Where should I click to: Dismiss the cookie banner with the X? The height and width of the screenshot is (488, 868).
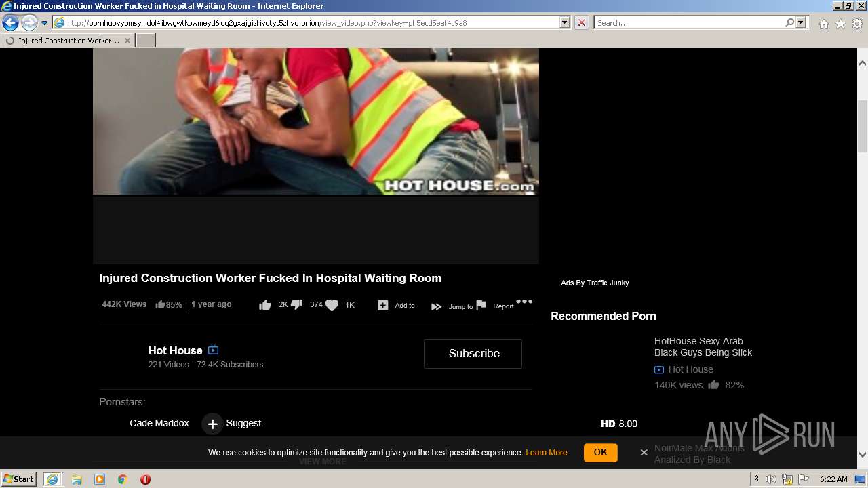pos(644,452)
